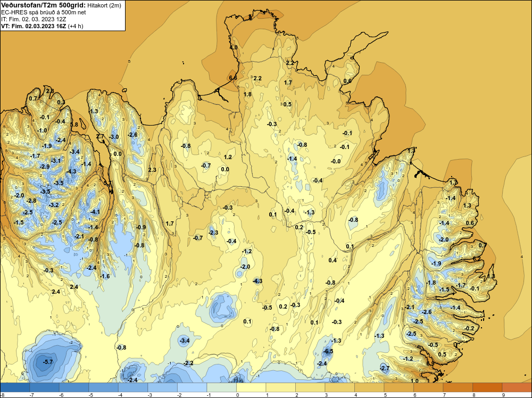This screenshot has width=532, height=398.
Task: Click the Veðurstofan/T2m 500grid title line
Action: (x=61, y=5)
